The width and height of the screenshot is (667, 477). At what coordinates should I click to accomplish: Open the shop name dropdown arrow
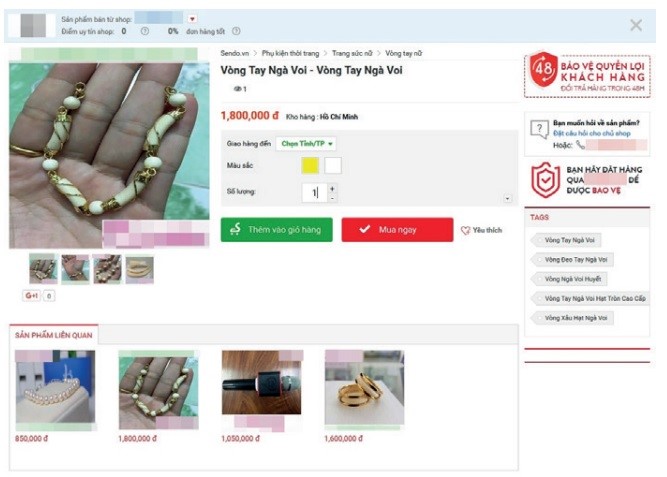[192, 19]
